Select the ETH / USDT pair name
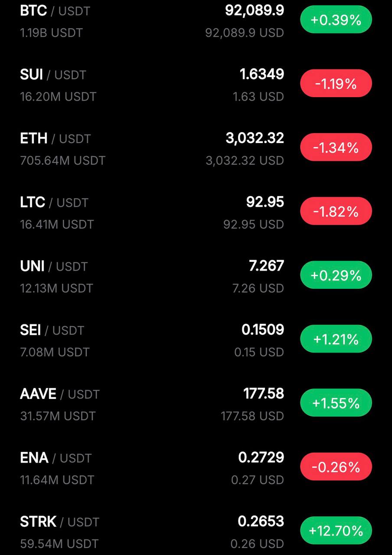392x555 pixels. [55, 138]
